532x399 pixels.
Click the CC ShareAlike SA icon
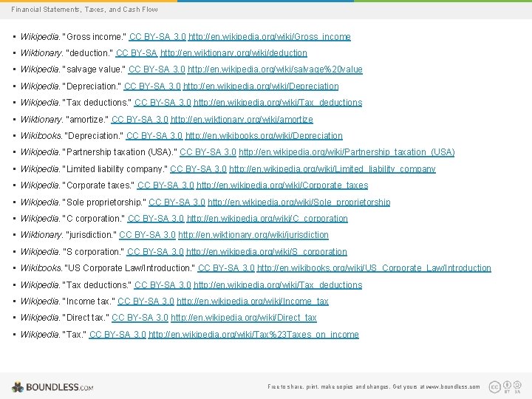517,385
